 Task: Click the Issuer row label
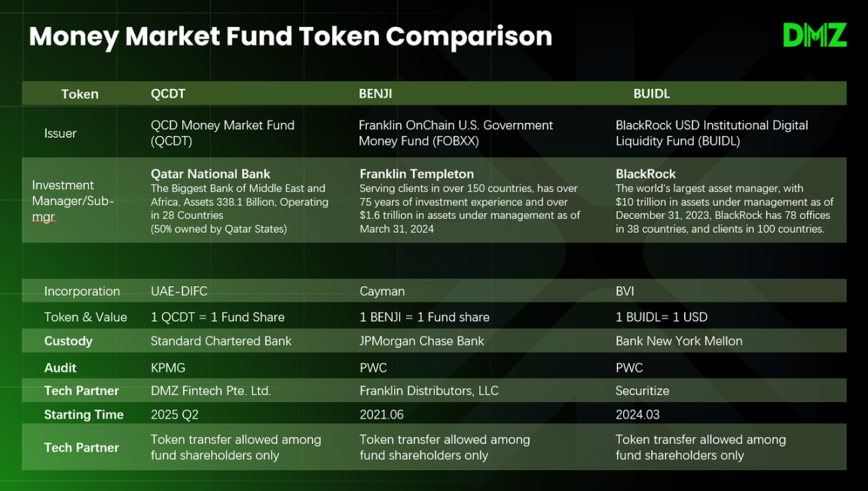[60, 133]
